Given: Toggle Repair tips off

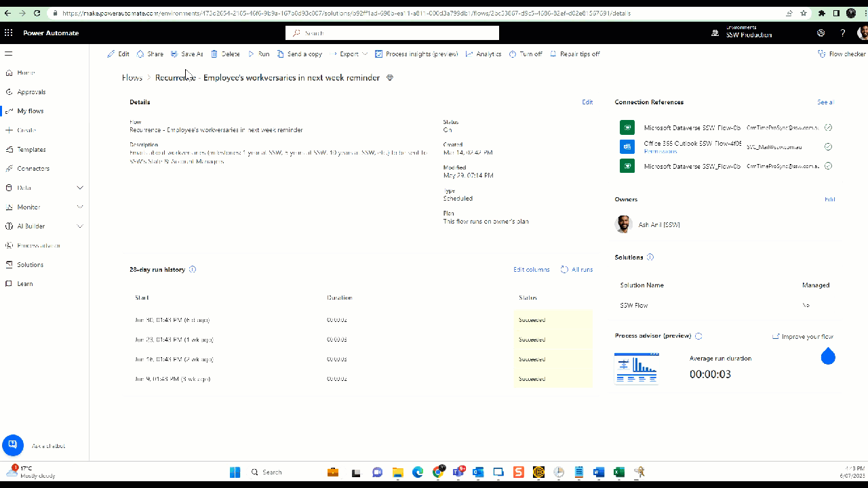Looking at the screenshot, I should click(x=574, y=54).
